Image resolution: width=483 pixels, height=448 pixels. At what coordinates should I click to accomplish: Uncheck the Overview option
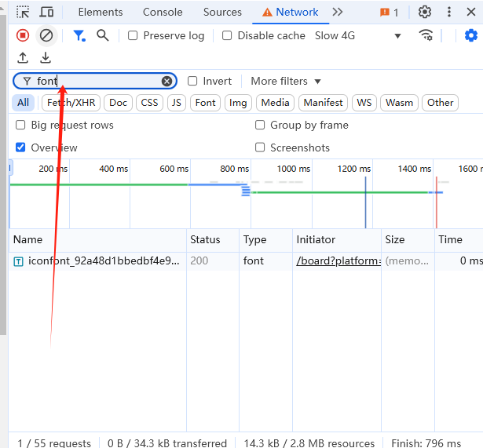(x=20, y=148)
